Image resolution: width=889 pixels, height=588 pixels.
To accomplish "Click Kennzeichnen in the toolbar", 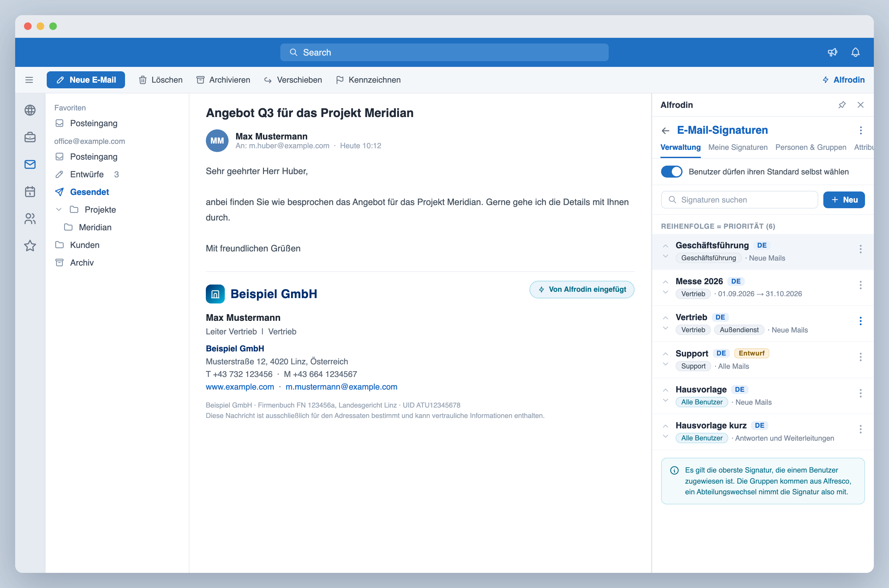I will point(368,80).
